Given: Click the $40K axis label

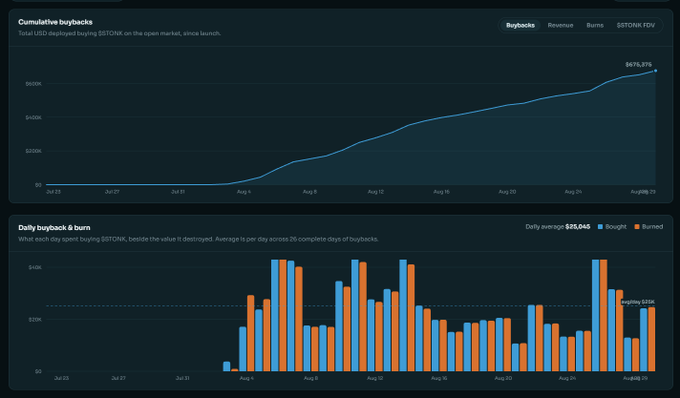Looking at the screenshot, I should coord(35,268).
